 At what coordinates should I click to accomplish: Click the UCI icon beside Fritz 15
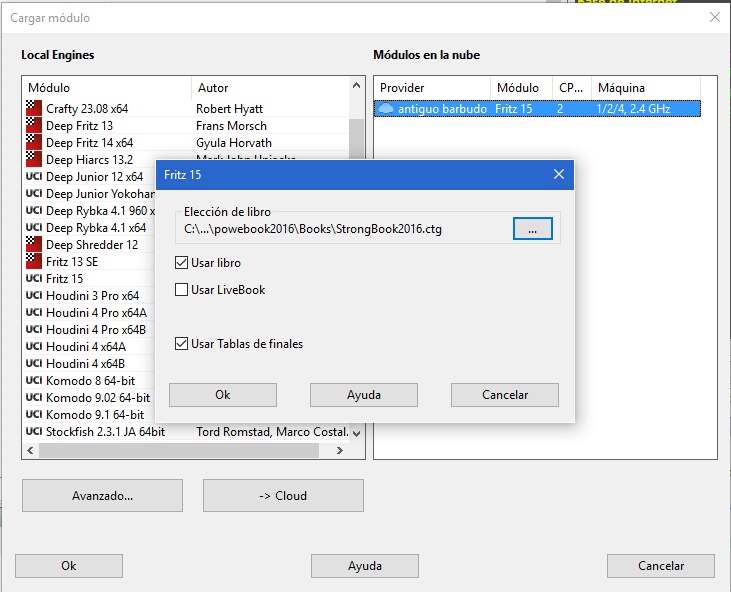point(34,278)
